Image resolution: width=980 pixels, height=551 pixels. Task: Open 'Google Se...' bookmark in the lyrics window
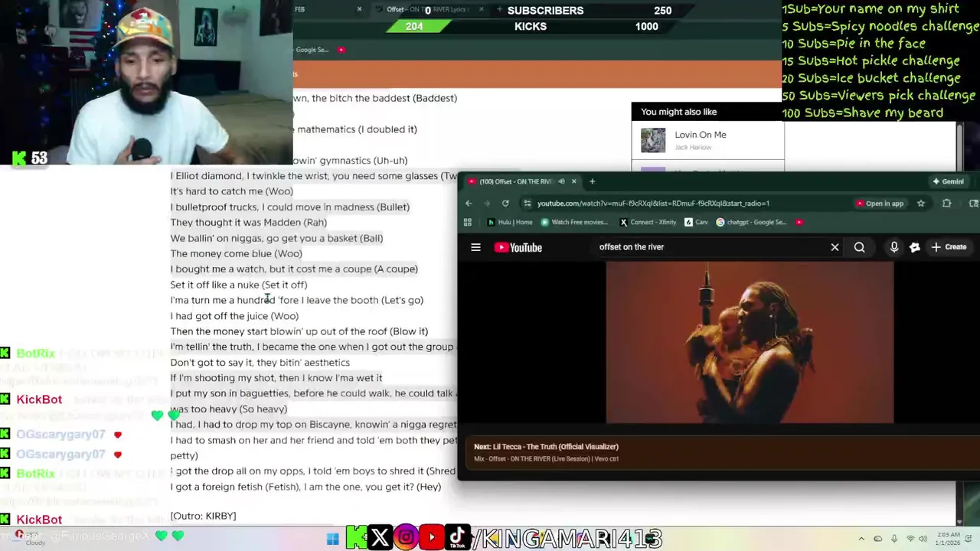312,50
